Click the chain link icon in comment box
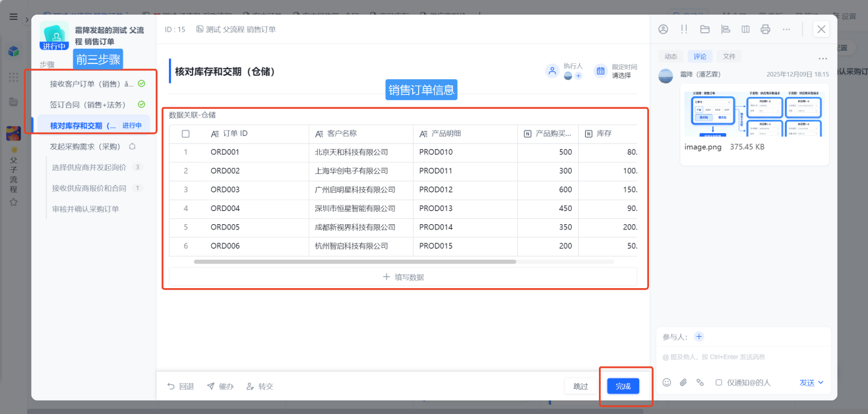This screenshot has width=868, height=414. pos(700,382)
